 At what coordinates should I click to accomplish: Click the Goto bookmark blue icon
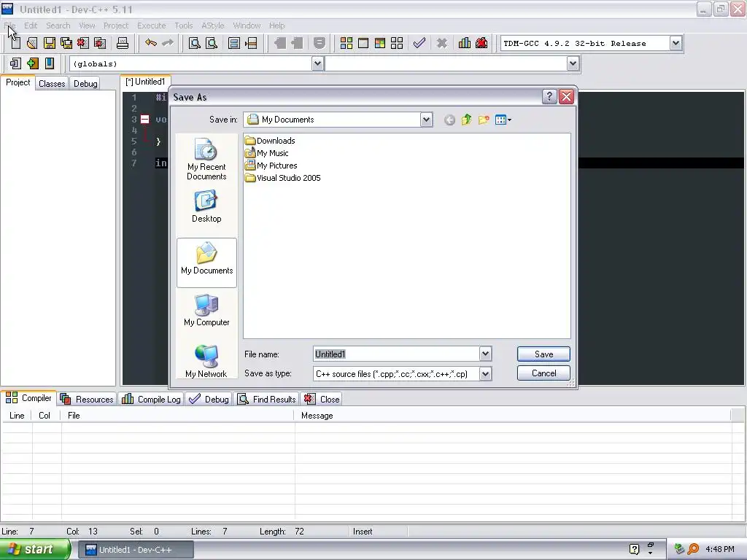(50, 63)
